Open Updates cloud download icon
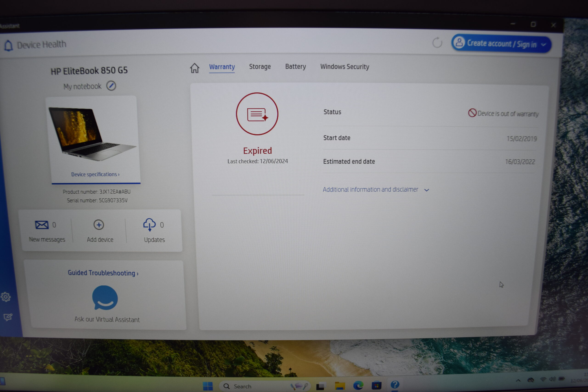 point(149,225)
